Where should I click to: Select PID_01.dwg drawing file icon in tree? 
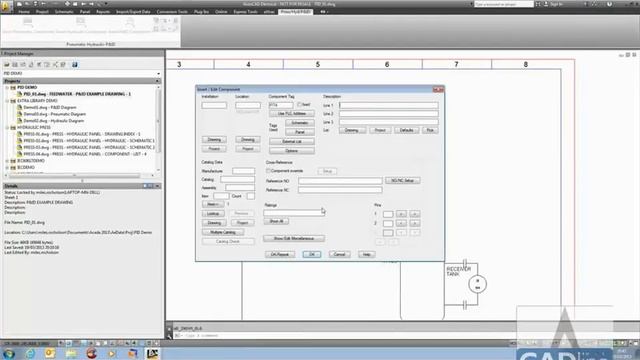(x=19, y=94)
